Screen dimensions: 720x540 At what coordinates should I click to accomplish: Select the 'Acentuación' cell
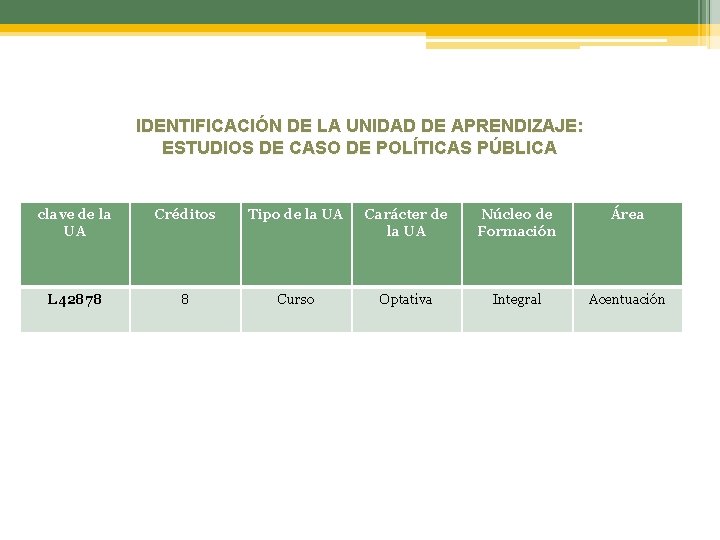(628, 309)
